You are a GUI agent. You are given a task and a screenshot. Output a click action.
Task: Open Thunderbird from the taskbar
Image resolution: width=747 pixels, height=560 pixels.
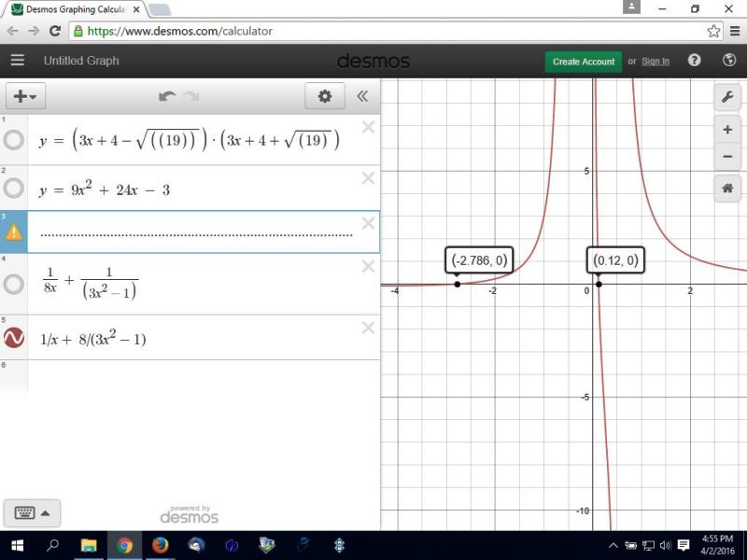(196, 545)
